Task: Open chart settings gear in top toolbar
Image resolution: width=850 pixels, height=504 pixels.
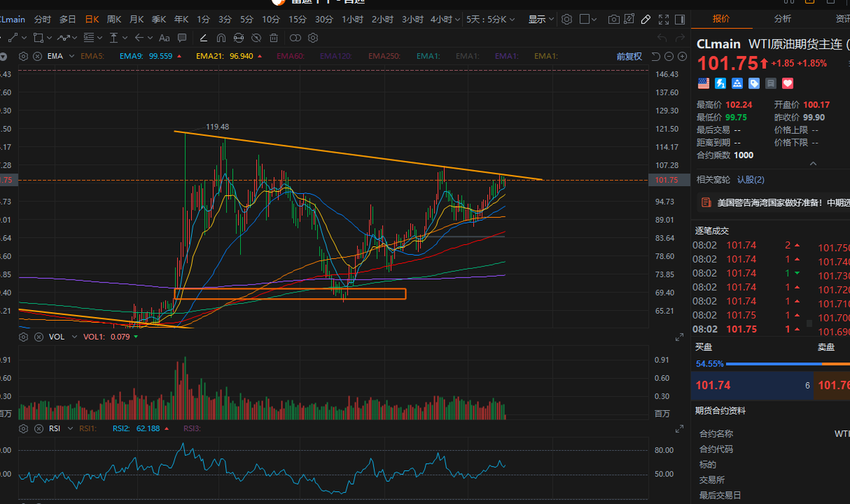Action: click(x=567, y=19)
